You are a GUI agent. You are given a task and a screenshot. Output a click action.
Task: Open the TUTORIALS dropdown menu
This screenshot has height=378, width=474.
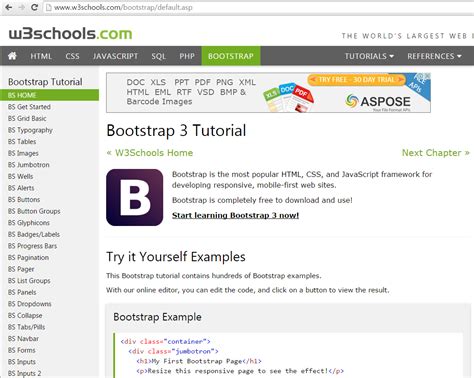pos(369,56)
